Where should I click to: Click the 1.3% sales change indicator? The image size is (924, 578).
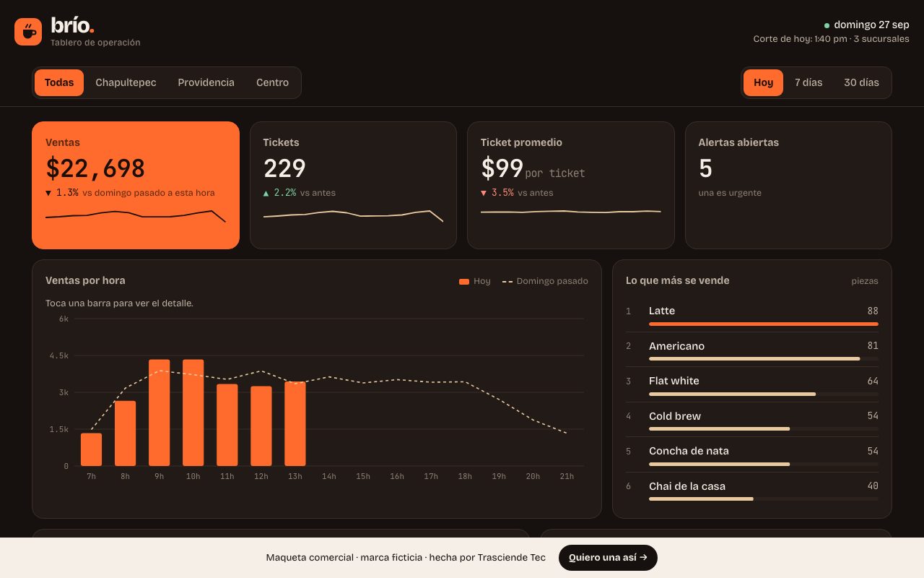[62, 193]
